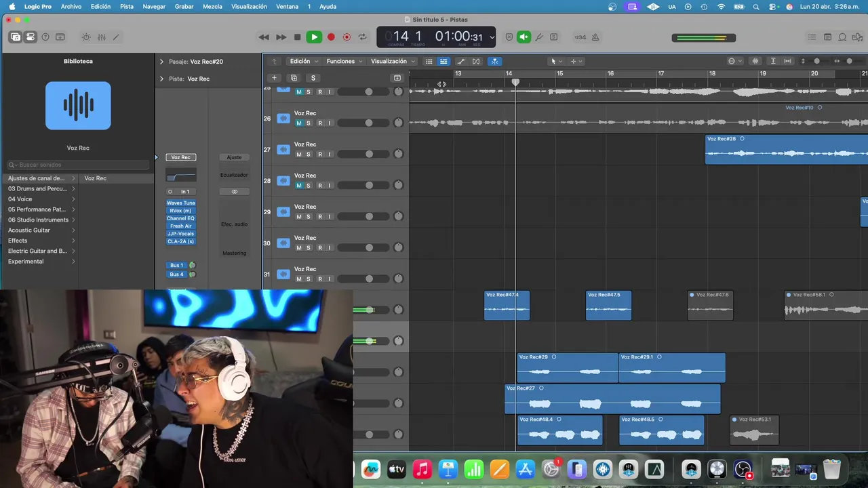Toggle the Inspector panel button
Screen dimensions: 868x488
click(31, 37)
